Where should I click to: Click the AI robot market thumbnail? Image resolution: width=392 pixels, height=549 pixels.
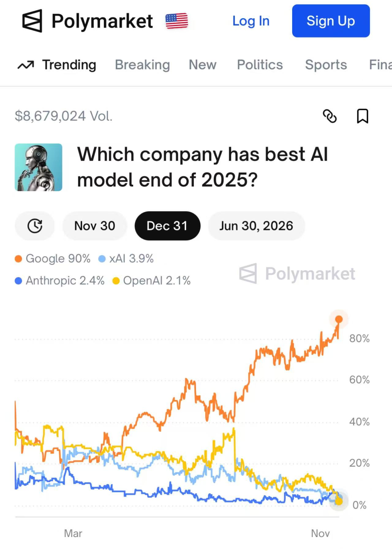click(38, 167)
